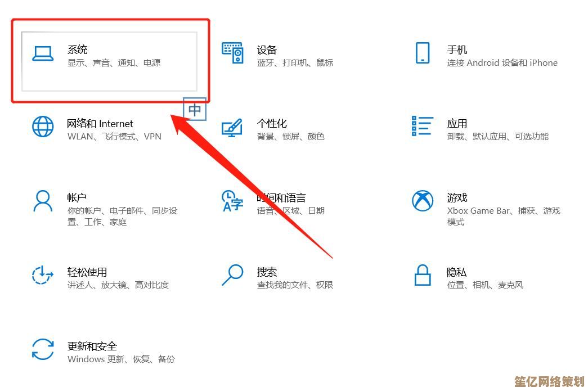Select 游戏 settings category label
This screenshot has height=392, width=588.
[457, 197]
